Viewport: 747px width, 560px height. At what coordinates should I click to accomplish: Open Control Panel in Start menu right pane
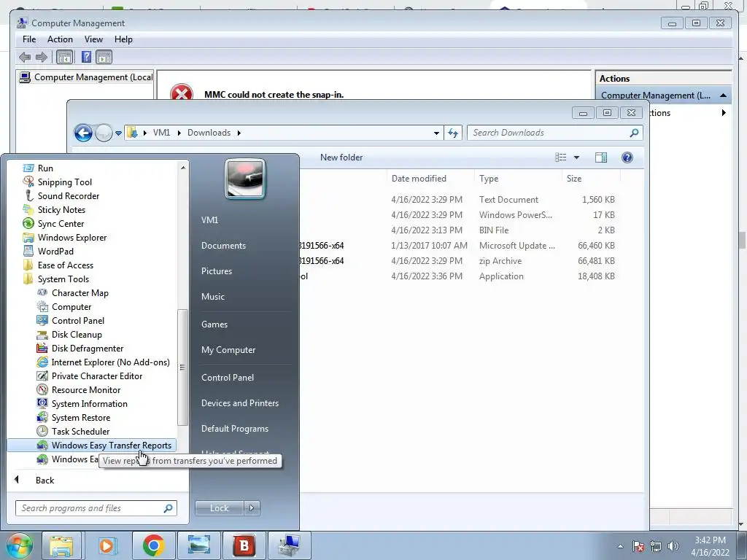(228, 378)
